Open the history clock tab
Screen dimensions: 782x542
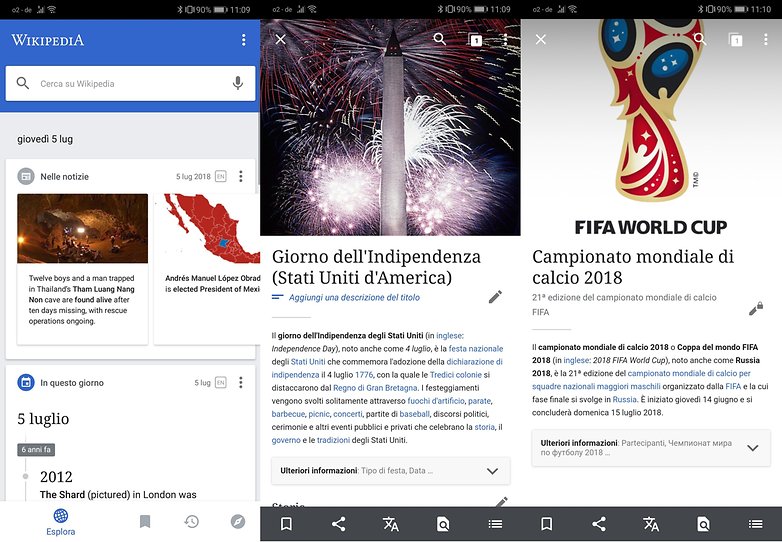[x=192, y=522]
